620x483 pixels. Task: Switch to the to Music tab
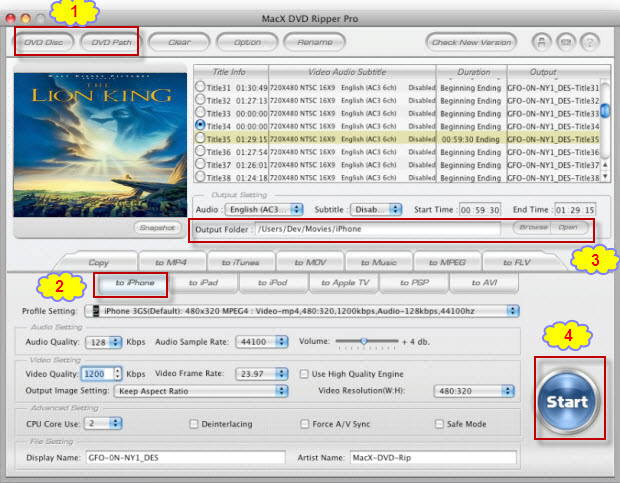tap(379, 262)
